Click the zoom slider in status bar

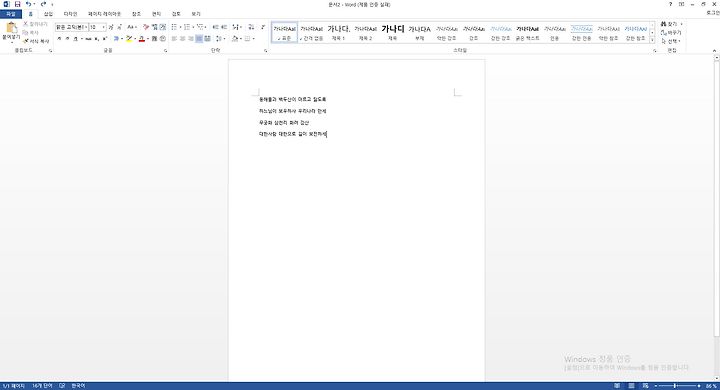tap(678, 386)
